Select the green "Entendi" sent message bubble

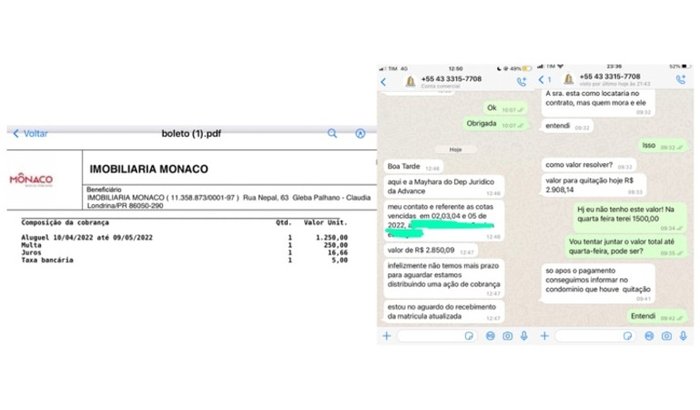pos(644,316)
